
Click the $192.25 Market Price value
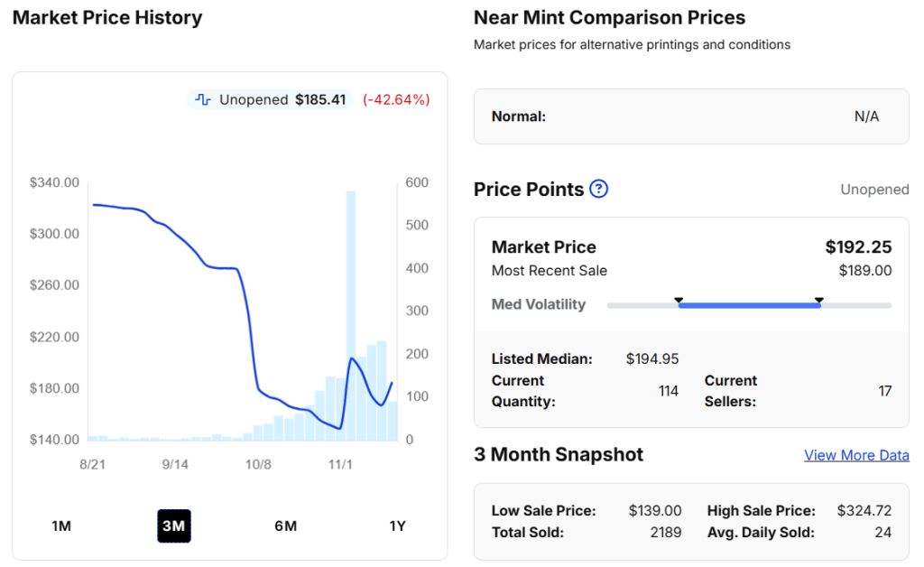(x=858, y=247)
